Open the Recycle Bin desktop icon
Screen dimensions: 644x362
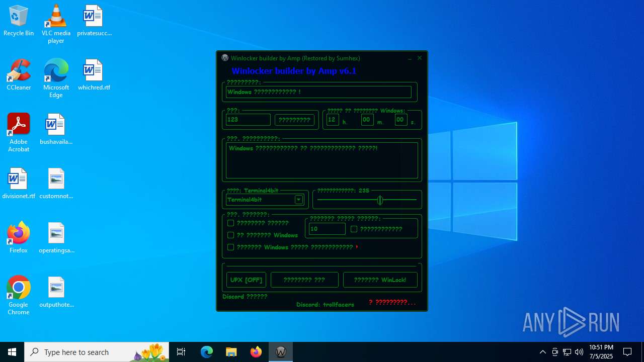[19, 21]
